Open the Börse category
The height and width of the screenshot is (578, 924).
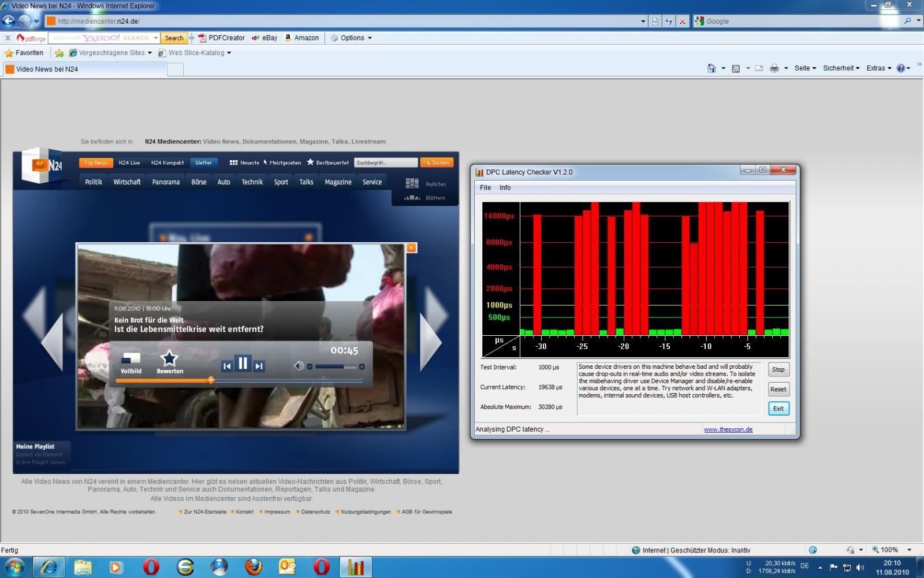(x=199, y=182)
